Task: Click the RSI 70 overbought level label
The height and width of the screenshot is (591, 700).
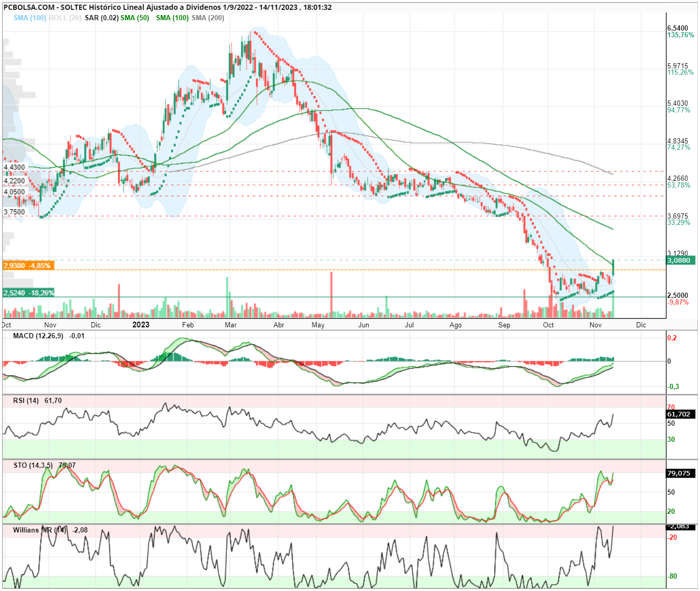Action: click(671, 407)
